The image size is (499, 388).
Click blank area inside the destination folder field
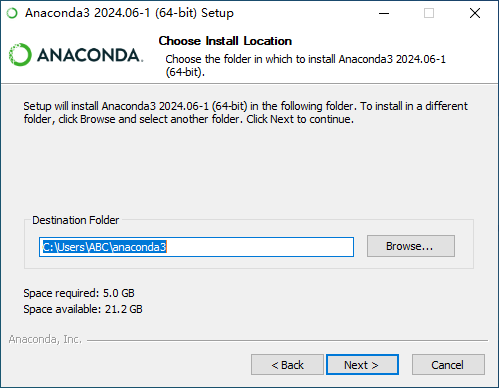pos(260,247)
